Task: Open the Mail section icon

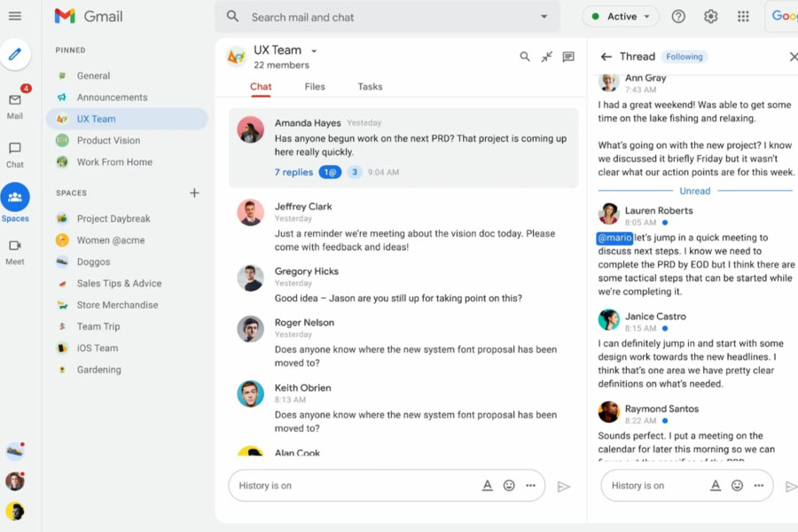Action: point(15,100)
